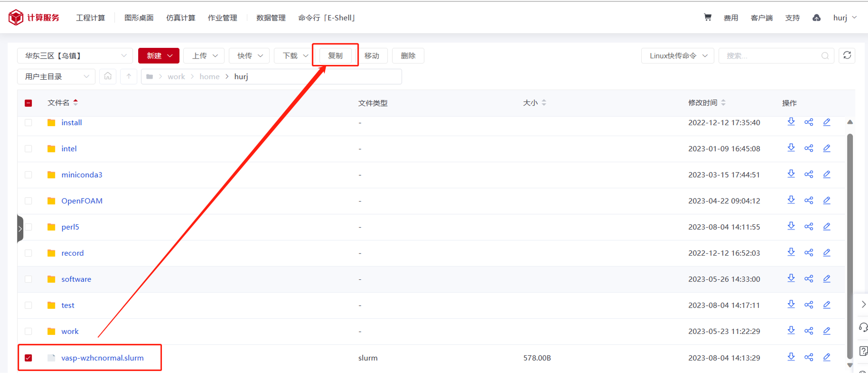Rename the software folder
Image resolution: width=868 pixels, height=380 pixels.
pos(826,279)
